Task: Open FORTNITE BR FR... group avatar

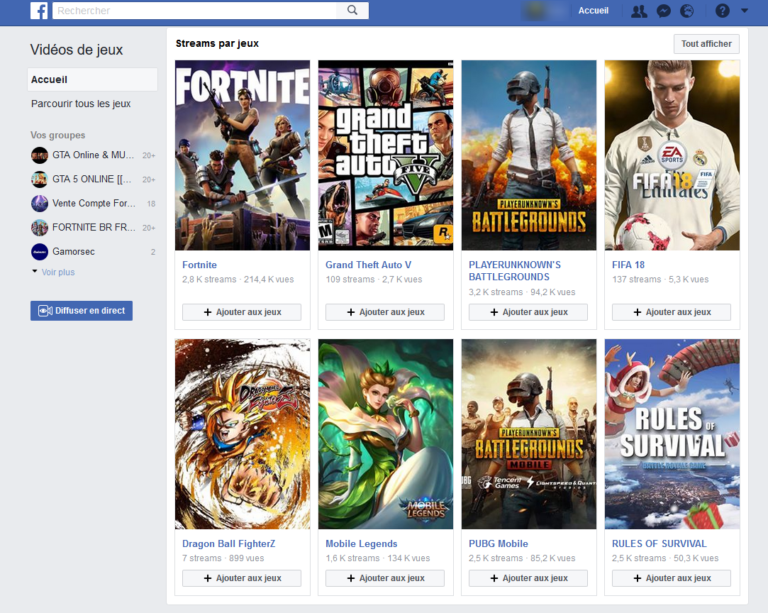Action: [40, 227]
